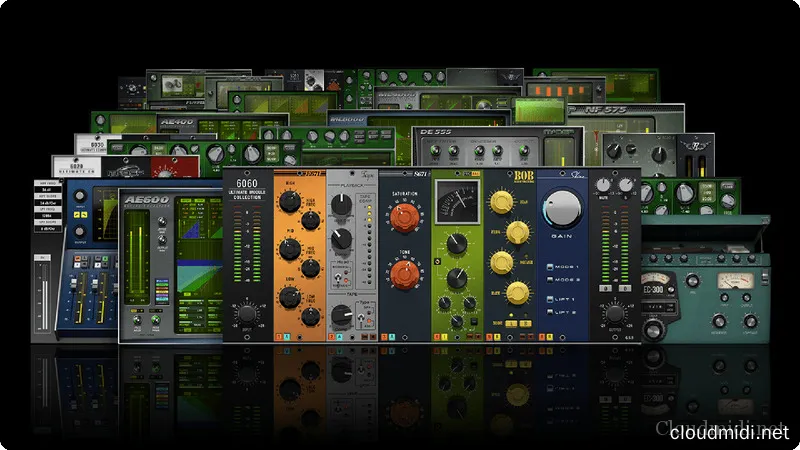
Task: Enable MODE 1 on the blue Gain module
Action: [x=550, y=267]
